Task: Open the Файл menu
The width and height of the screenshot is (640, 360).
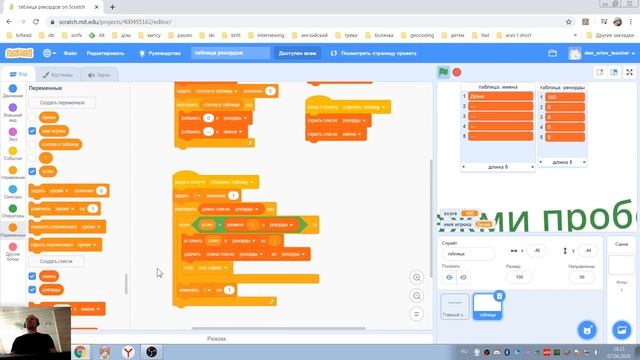Action: pyautogui.click(x=70, y=53)
